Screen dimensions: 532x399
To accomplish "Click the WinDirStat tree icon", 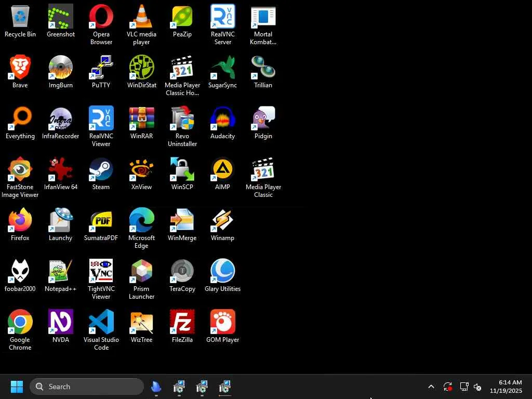I will (x=141, y=67).
